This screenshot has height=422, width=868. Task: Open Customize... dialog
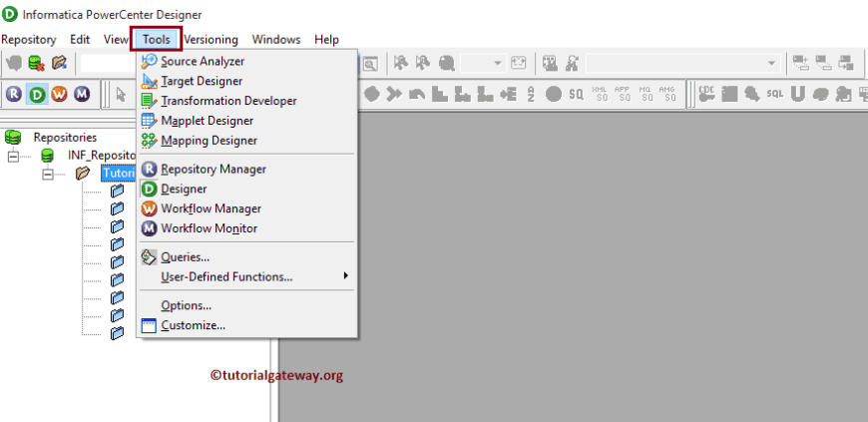(247, 325)
